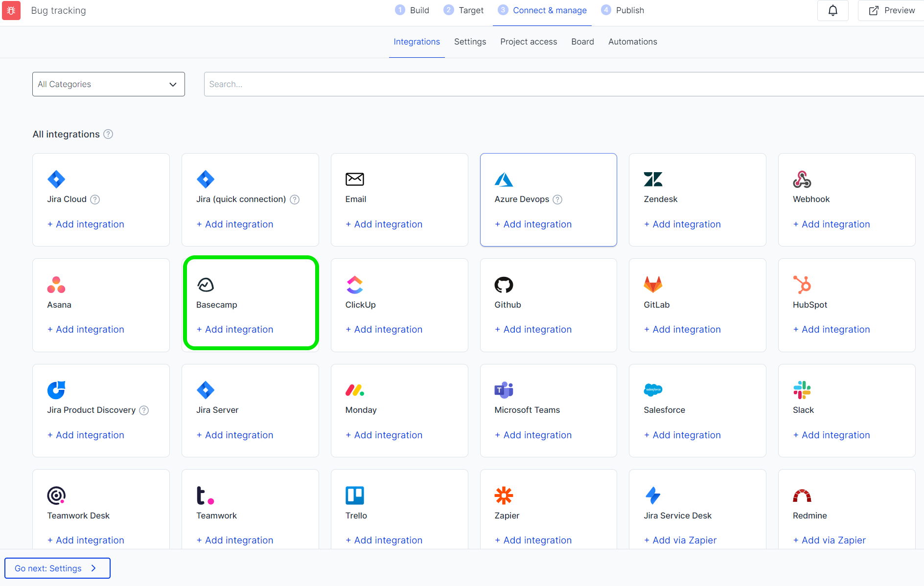Click Go next: Settings button
Viewport: 924px width, 586px height.
coord(57,568)
